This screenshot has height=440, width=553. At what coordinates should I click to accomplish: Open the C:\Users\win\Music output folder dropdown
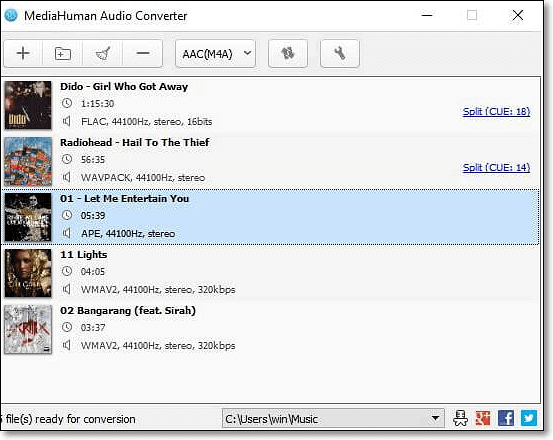coord(333,418)
